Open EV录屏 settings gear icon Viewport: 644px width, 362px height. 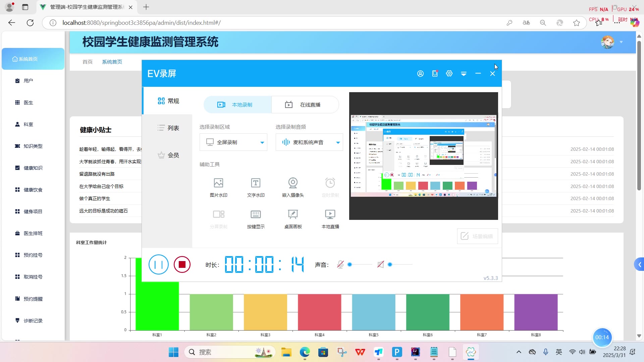[449, 74]
